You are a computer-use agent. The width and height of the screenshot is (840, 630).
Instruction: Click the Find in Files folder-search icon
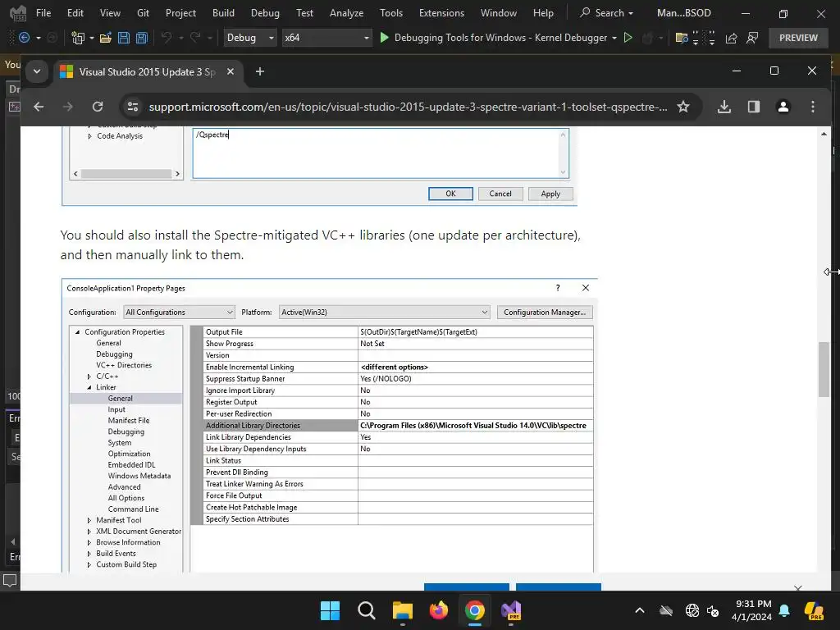[x=682, y=38]
